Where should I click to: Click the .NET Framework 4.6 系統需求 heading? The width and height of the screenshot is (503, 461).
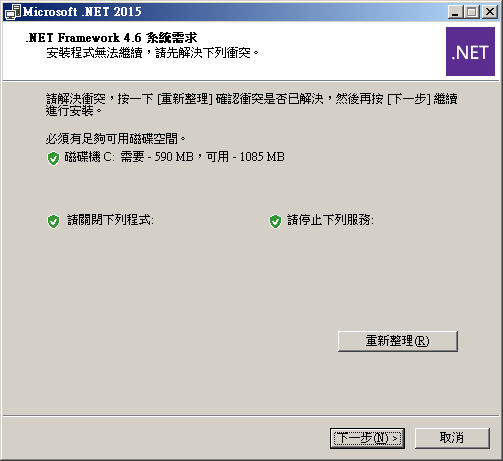point(111,38)
